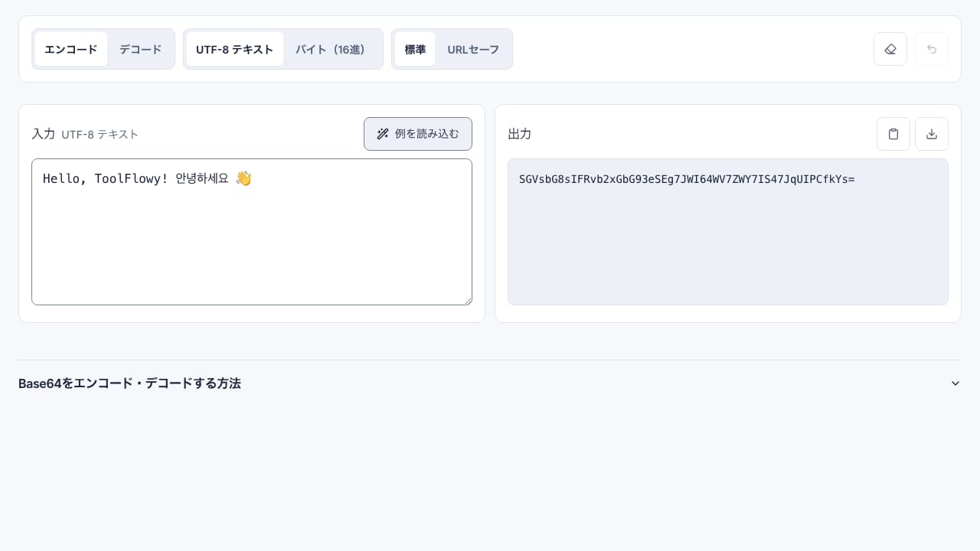Download the output via download icon
Image resolution: width=980 pixels, height=551 pixels.
932,134
